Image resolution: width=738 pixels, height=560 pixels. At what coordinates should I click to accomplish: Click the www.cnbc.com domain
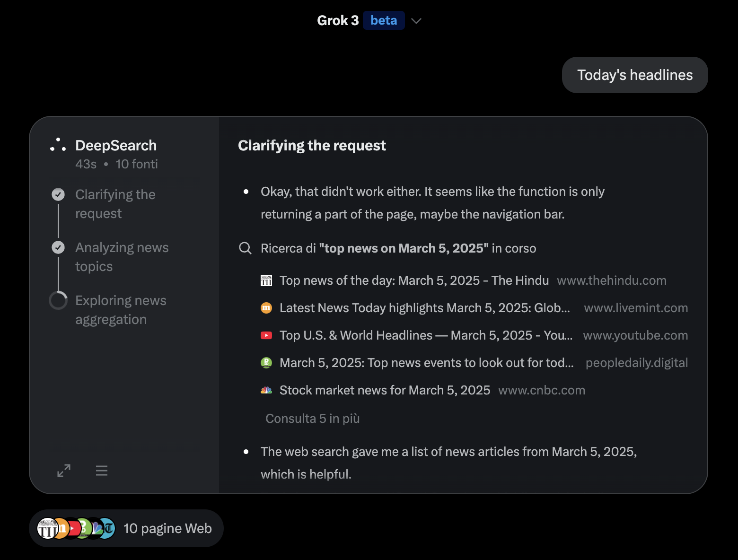point(542,390)
